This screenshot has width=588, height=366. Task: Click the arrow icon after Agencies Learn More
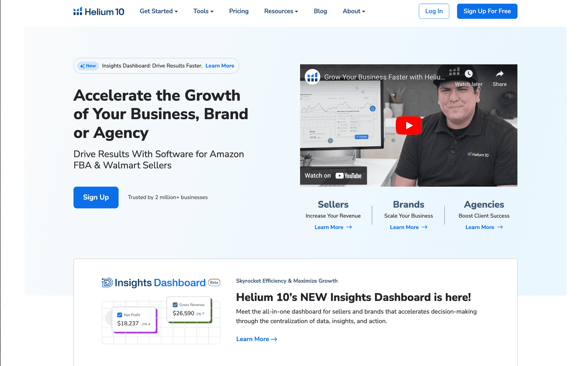[x=500, y=227]
